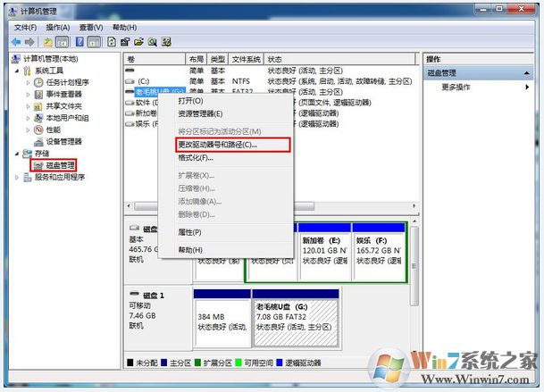Click the blue Back arrow in toolbar
The image size is (544, 392).
pyautogui.click(x=16, y=42)
